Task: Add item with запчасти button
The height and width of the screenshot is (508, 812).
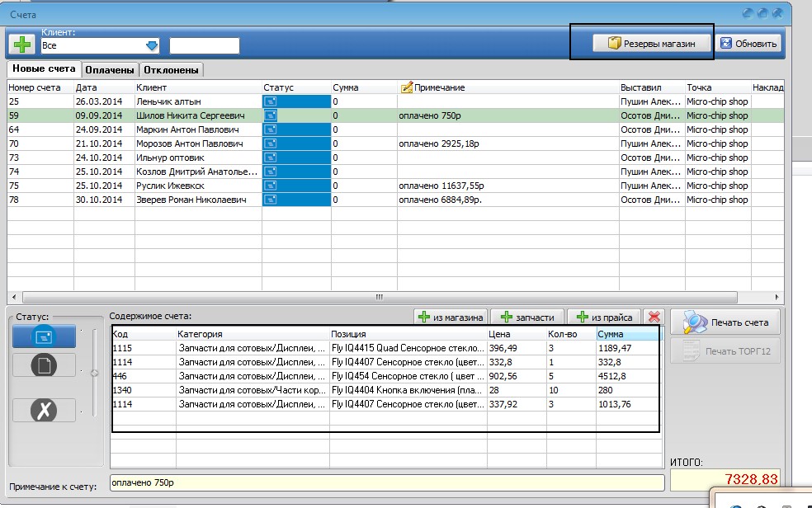Action: tap(528, 317)
